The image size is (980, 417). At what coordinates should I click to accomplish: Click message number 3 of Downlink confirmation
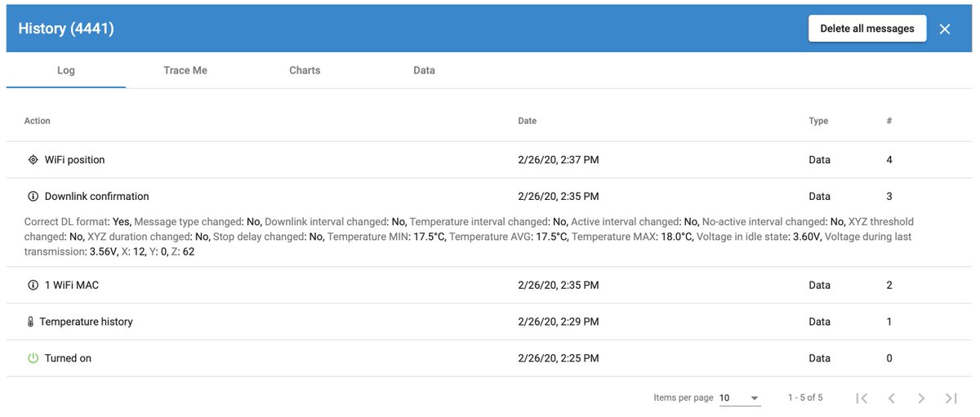(x=889, y=197)
